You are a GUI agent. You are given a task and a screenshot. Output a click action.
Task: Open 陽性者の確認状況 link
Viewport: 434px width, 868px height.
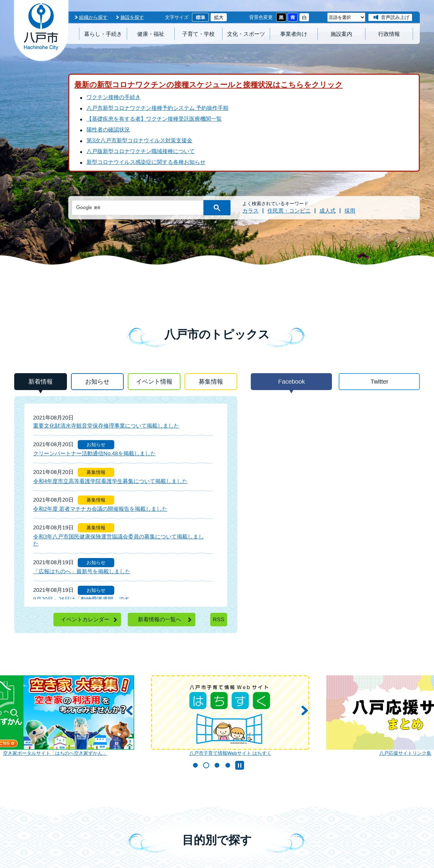click(108, 129)
